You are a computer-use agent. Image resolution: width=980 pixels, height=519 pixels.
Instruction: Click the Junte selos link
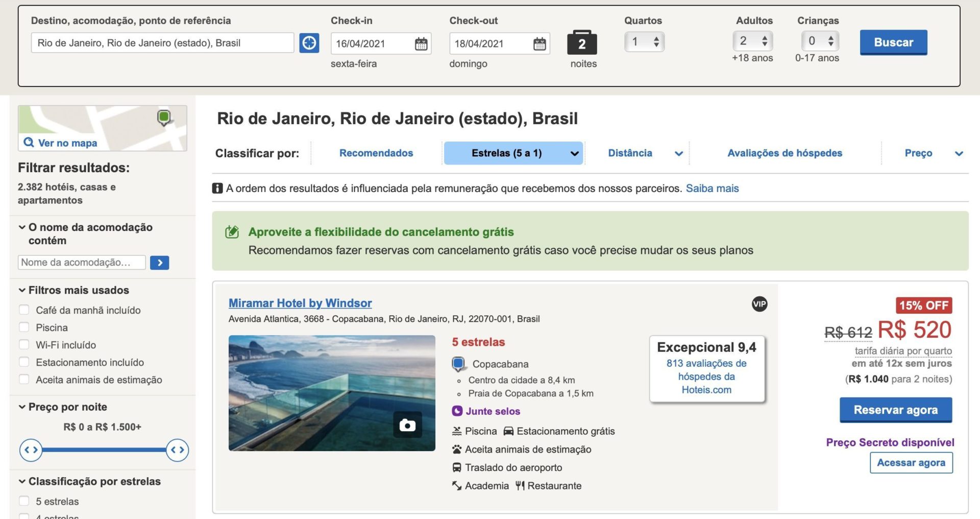pyautogui.click(x=493, y=411)
